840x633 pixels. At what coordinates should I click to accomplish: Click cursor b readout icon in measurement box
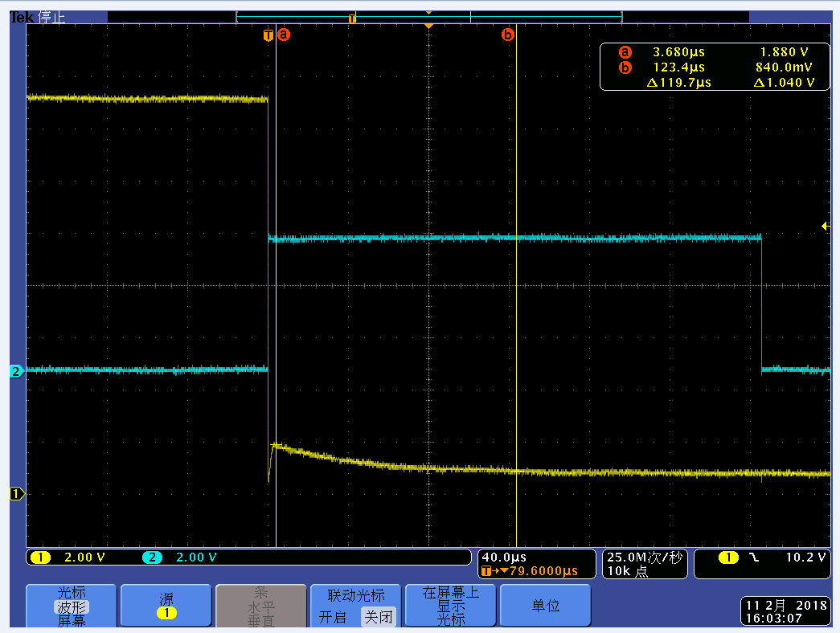[x=625, y=67]
